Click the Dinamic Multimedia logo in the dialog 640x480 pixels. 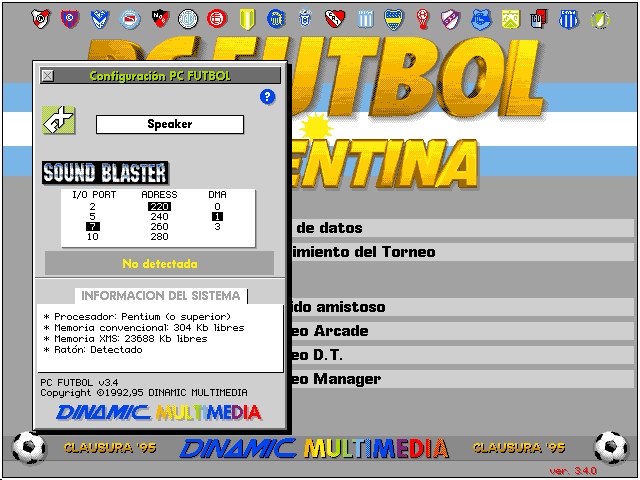point(159,412)
